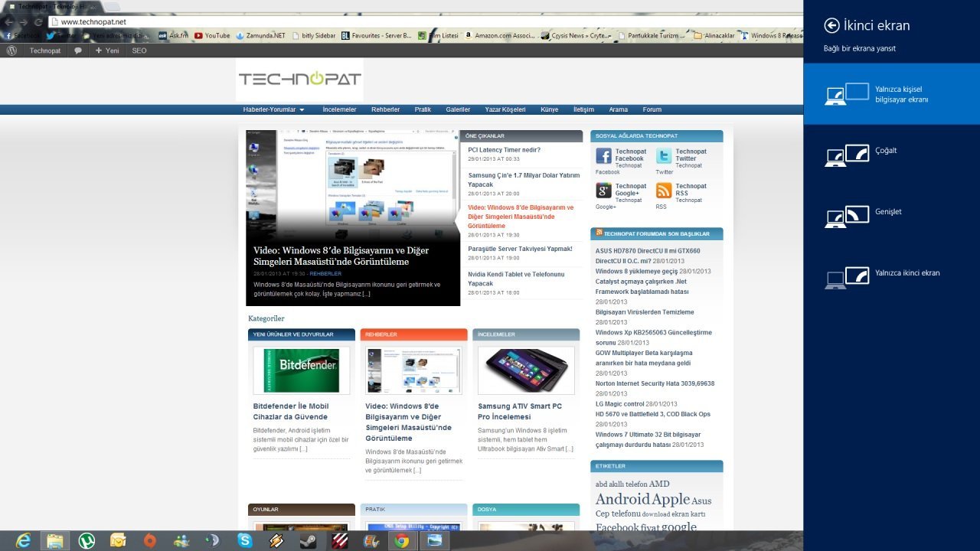Click the Technopat Facebook icon

pyautogui.click(x=604, y=156)
